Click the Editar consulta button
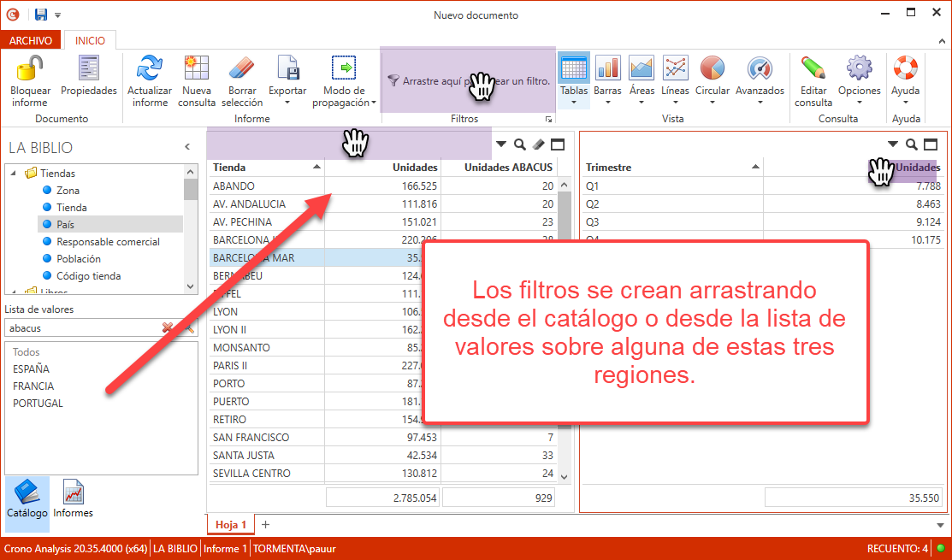 click(x=813, y=77)
